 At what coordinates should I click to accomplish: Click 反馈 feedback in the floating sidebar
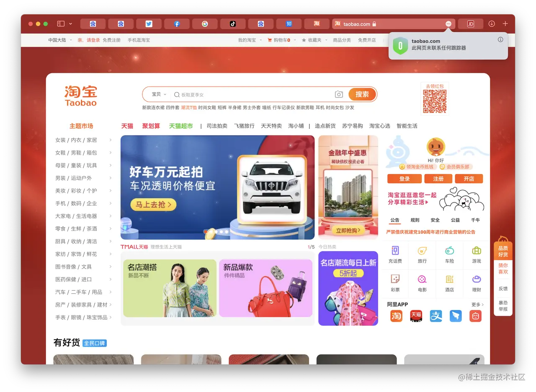tap(503, 289)
